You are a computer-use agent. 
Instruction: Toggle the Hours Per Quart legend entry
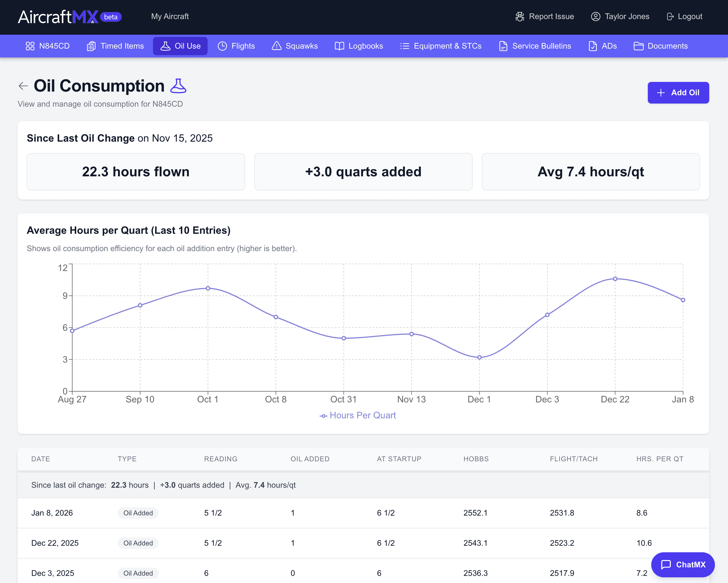click(x=357, y=415)
